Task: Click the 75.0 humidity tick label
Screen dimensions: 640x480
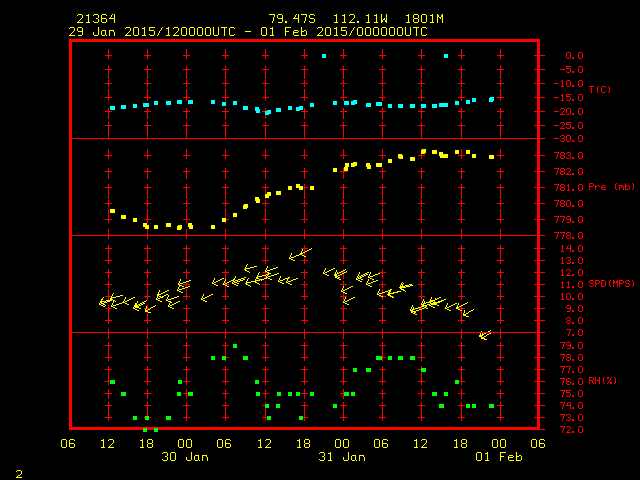Action: 571,394
